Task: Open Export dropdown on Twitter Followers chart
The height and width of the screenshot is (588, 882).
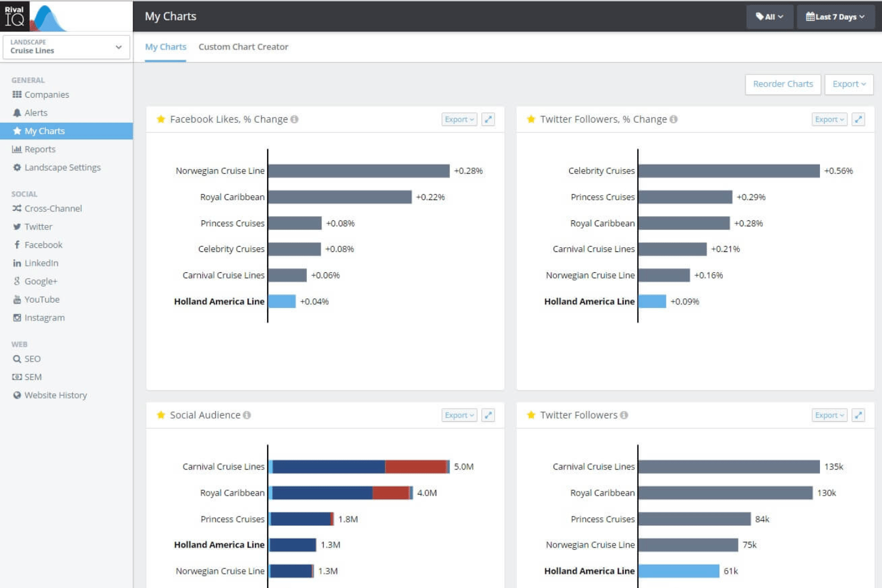Action: pos(830,415)
